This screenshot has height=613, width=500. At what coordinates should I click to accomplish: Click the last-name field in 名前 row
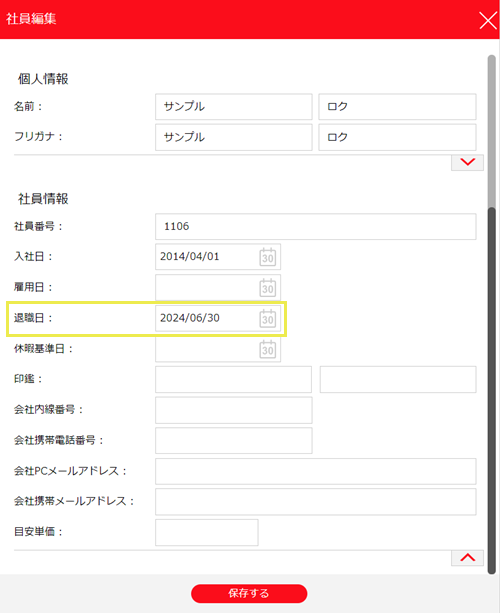pyautogui.click(x=234, y=106)
